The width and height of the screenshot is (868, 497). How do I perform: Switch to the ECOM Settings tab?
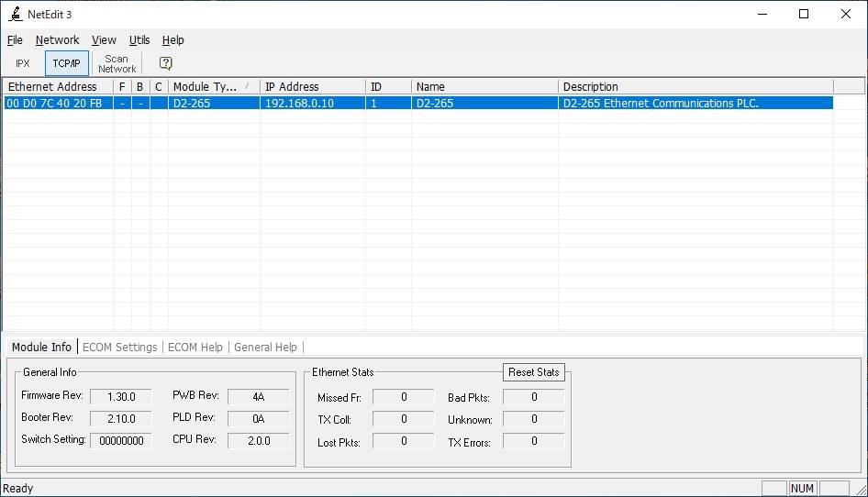(x=119, y=347)
